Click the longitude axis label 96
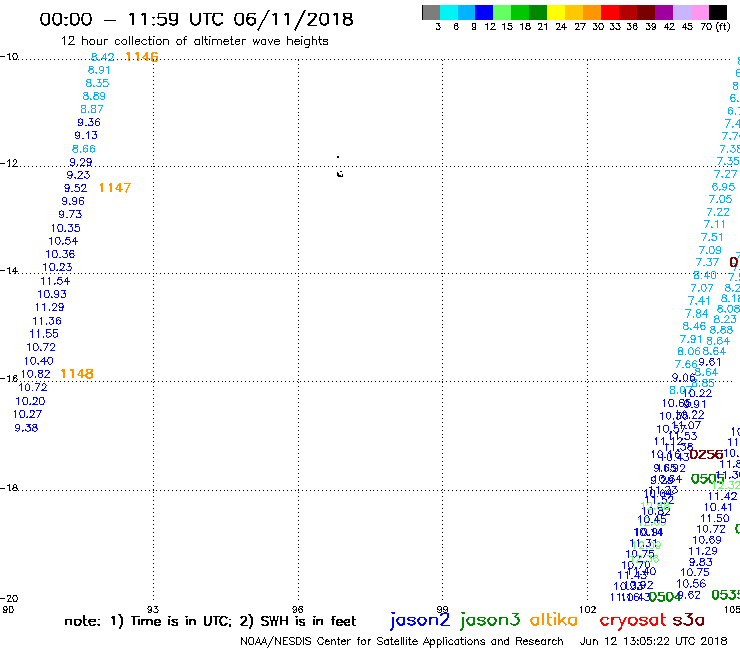 pos(297,610)
